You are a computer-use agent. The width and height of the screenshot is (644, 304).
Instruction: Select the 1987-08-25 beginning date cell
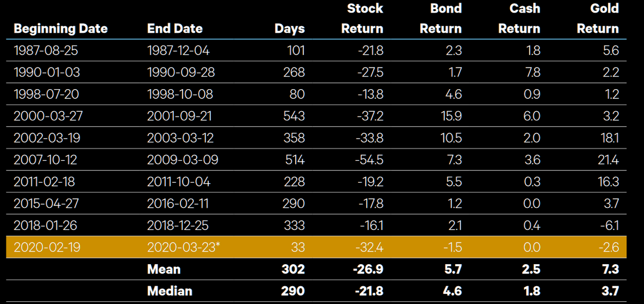pyautogui.click(x=45, y=50)
